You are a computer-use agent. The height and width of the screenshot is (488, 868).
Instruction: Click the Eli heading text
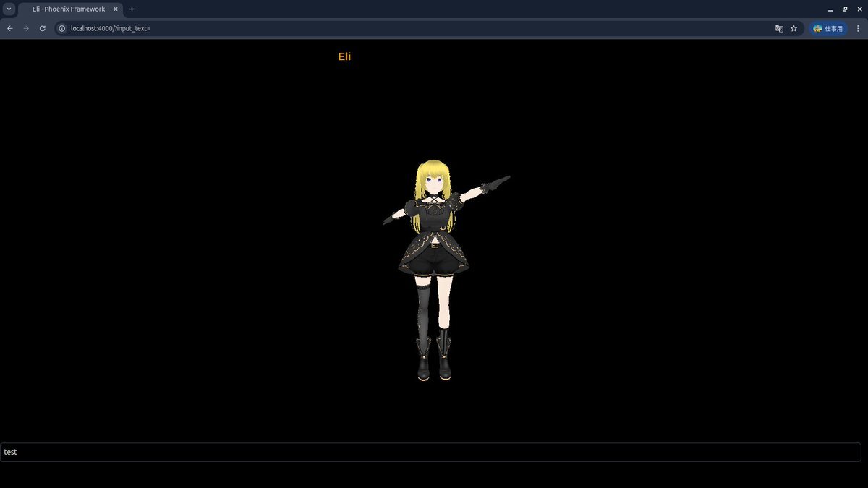click(x=344, y=56)
